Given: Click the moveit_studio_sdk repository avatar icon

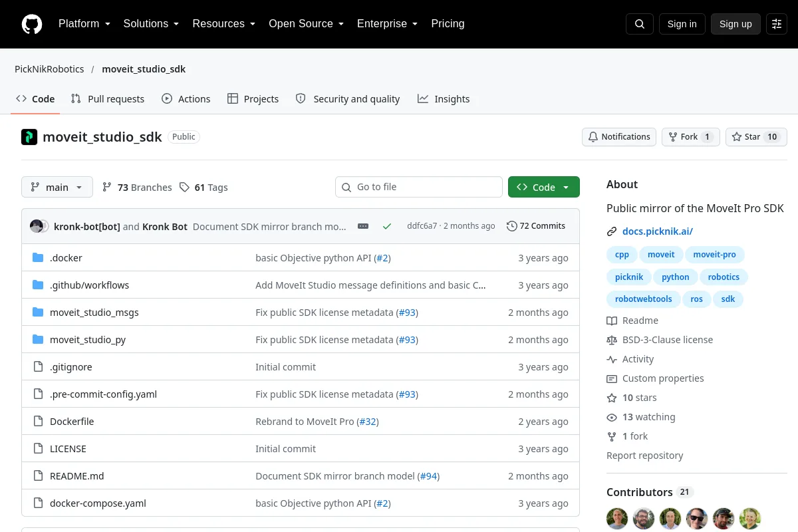Looking at the screenshot, I should [x=29, y=137].
